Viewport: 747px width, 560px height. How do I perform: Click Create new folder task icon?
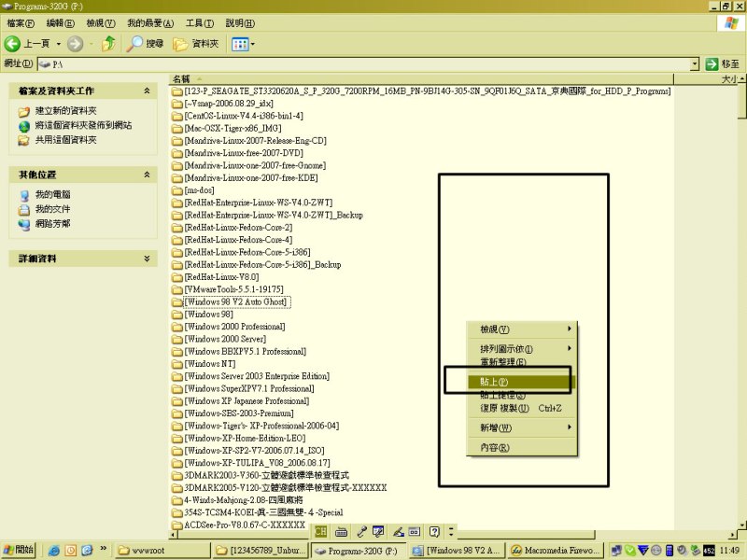(24, 112)
